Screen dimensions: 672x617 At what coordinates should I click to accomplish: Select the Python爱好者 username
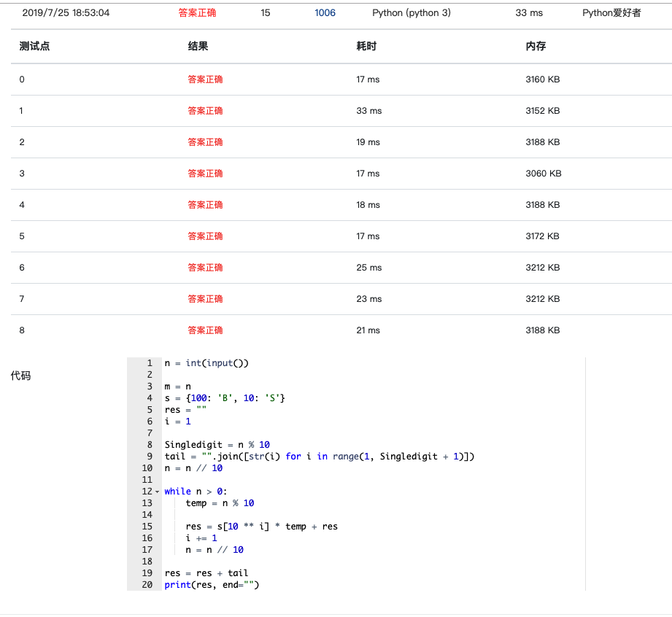coord(611,13)
